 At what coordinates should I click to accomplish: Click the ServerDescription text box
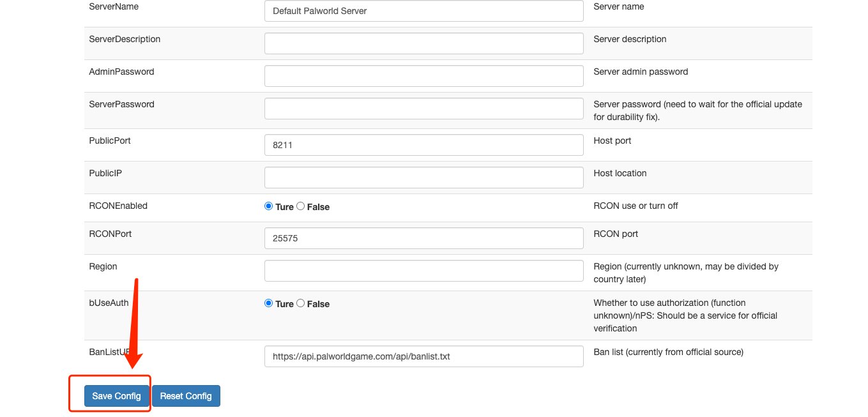(x=423, y=43)
